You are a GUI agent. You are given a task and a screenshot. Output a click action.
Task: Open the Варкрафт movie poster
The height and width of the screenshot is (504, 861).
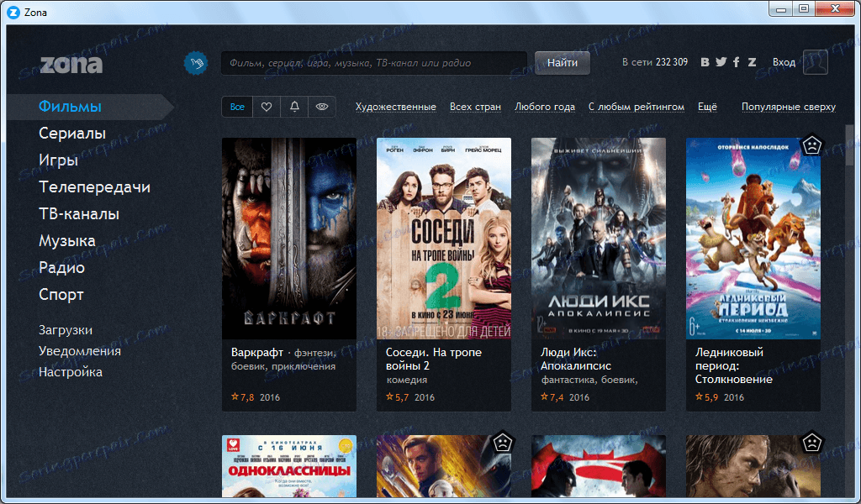tap(289, 239)
